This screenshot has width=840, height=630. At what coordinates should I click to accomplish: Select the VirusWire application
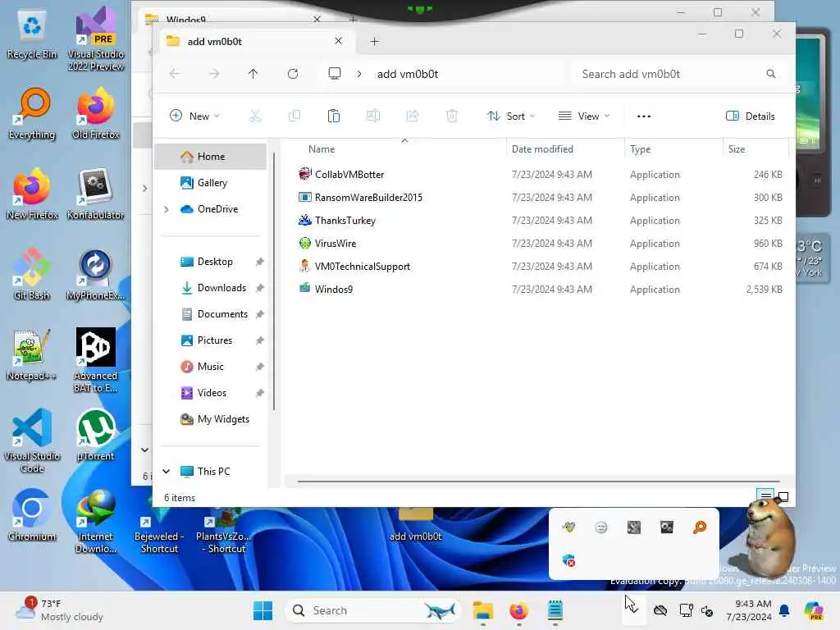tap(540, 243)
